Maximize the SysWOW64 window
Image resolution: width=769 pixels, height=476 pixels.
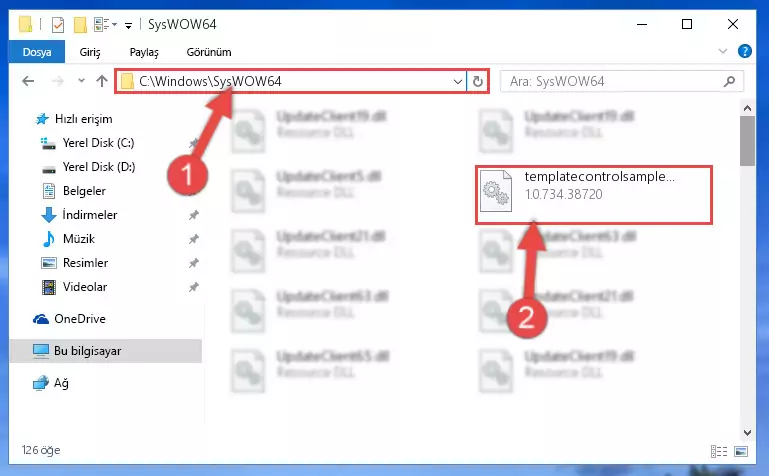pyautogui.click(x=687, y=24)
